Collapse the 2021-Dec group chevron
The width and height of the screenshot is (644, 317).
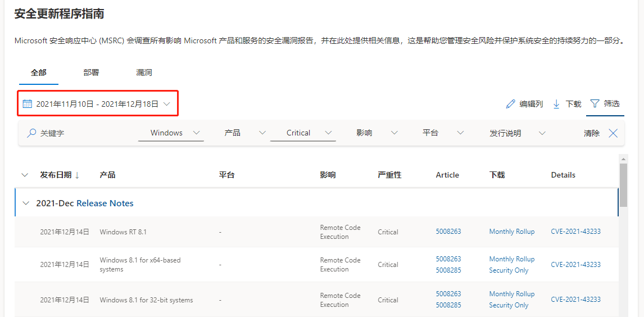(26, 203)
